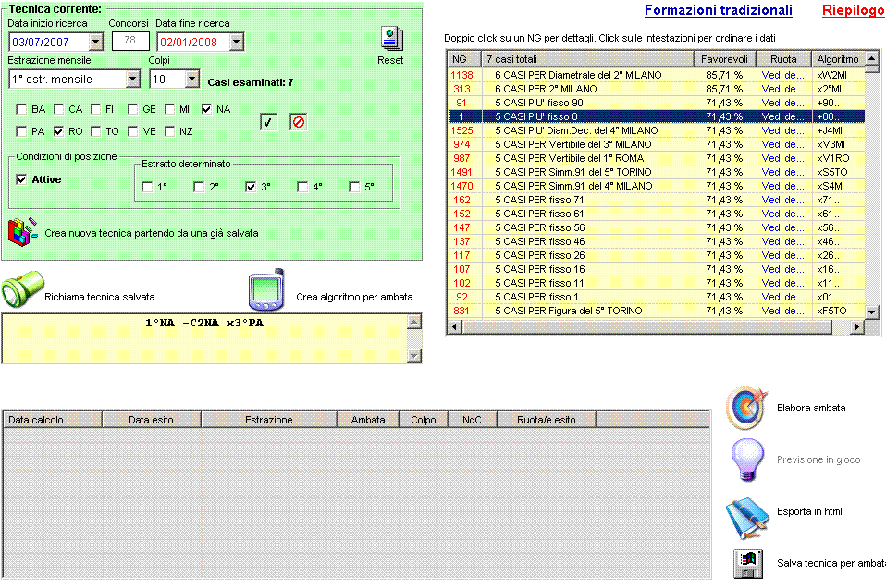886x588 pixels.
Task: Select row '5 CASI PER Figura del 5° TORINO'
Action: (x=657, y=311)
